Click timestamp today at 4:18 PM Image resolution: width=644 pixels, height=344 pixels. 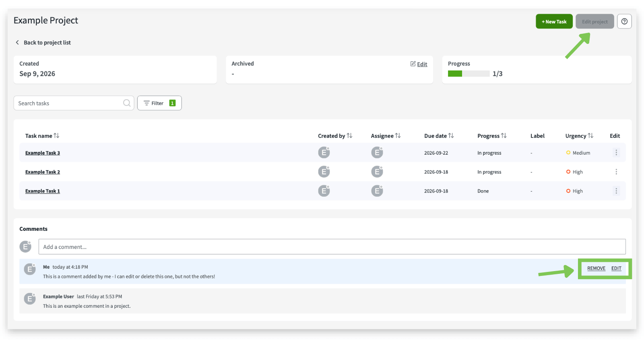tap(70, 267)
